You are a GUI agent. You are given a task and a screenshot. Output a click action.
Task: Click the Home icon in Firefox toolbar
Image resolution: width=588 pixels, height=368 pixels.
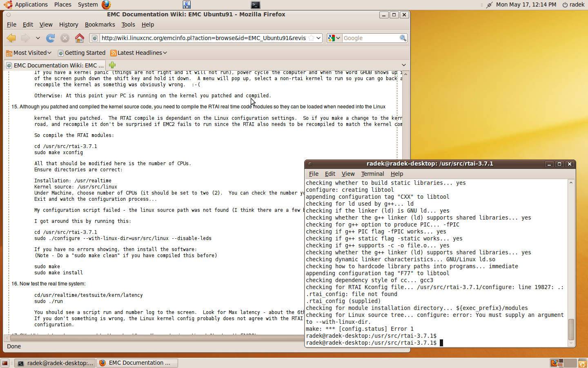click(80, 38)
